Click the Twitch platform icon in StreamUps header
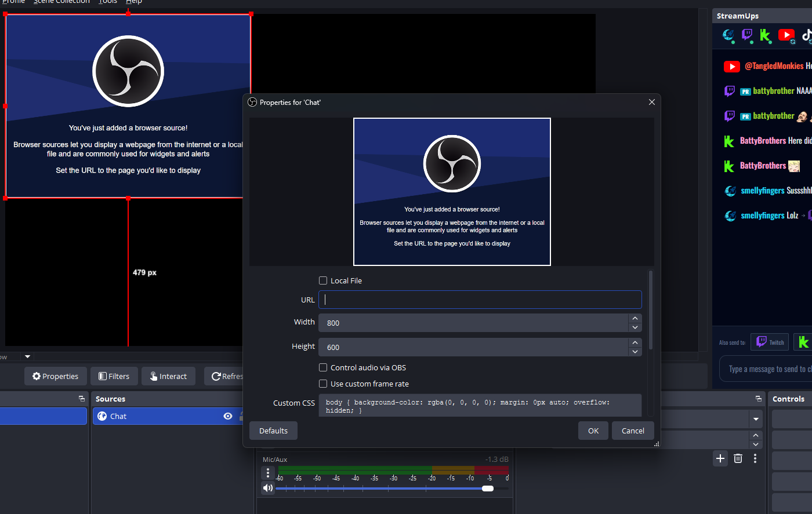Image resolution: width=812 pixels, height=514 pixels. (747, 35)
